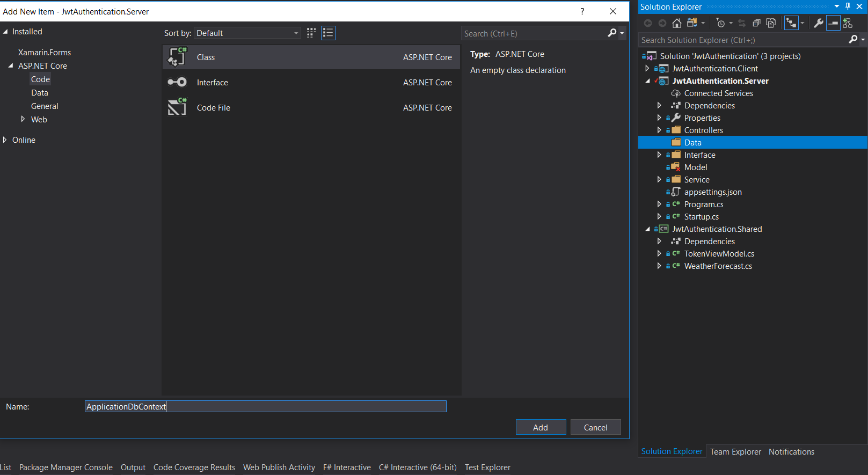Expand the Web category
The image size is (868, 475).
pyautogui.click(x=23, y=119)
